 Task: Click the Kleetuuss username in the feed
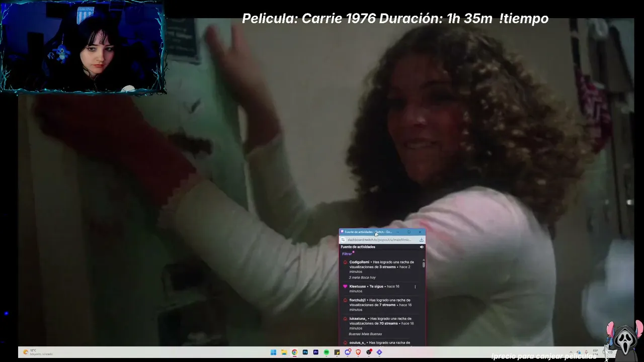358,287
